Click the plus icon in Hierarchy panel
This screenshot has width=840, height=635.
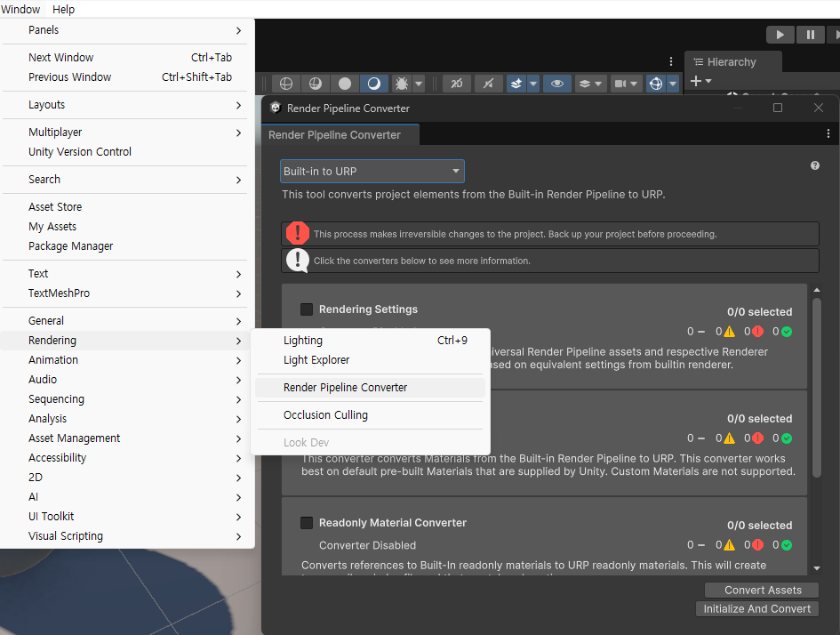(x=696, y=81)
